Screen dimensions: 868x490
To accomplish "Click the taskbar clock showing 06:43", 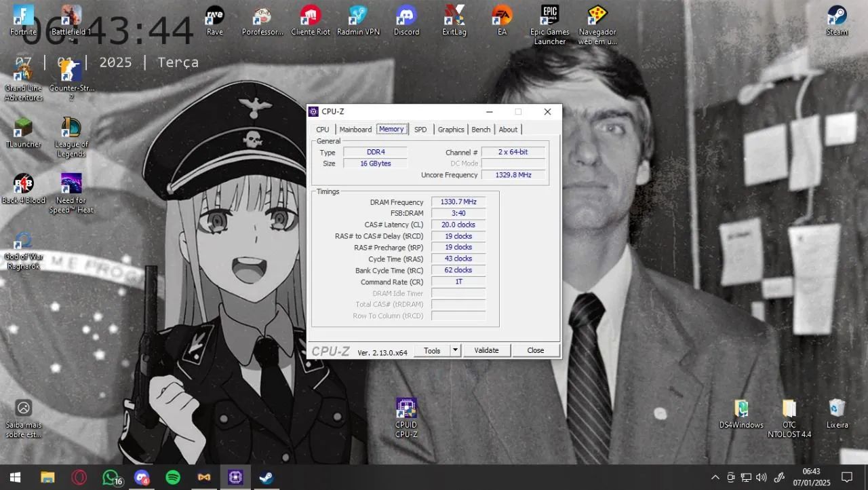I will 811,477.
